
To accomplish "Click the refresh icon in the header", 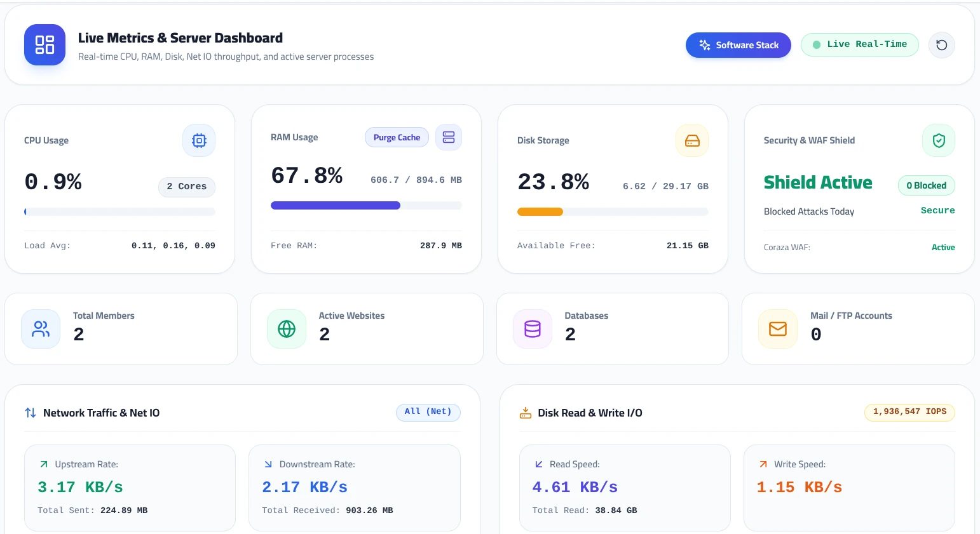I will click(942, 45).
